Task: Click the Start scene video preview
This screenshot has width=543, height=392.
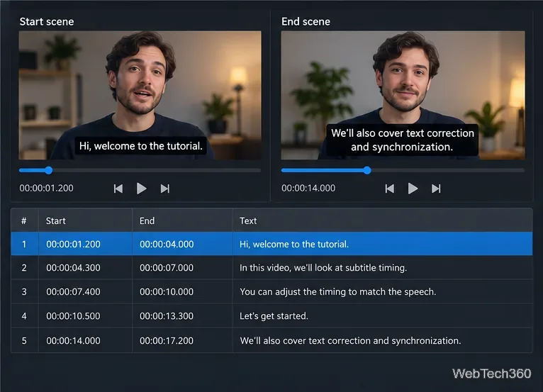Action: point(140,95)
